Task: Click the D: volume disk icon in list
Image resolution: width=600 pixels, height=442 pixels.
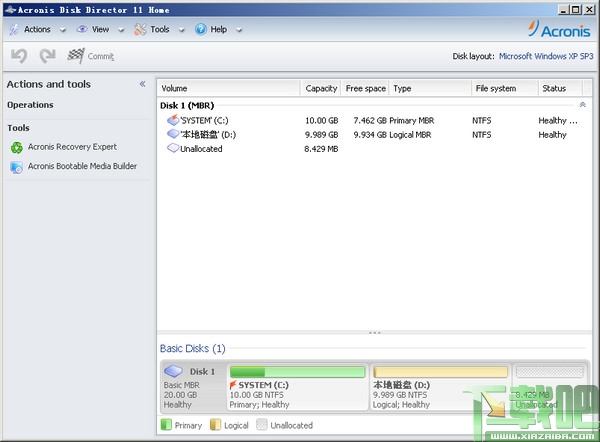Action: (x=173, y=134)
